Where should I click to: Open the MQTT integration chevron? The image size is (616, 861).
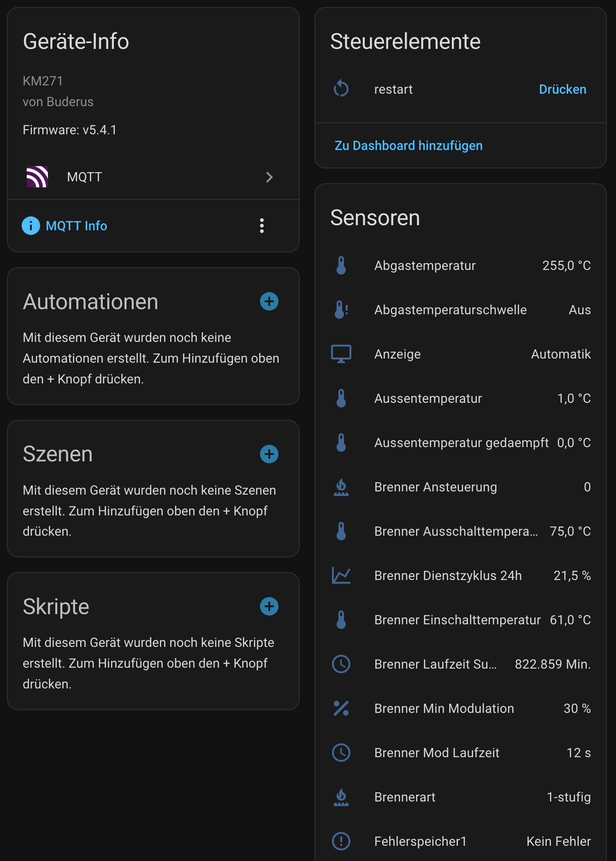(269, 177)
